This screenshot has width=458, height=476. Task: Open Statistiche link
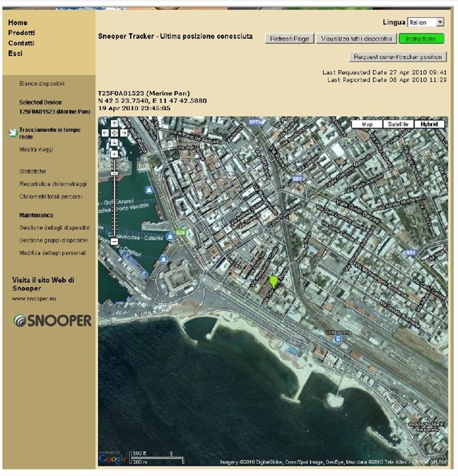33,171
